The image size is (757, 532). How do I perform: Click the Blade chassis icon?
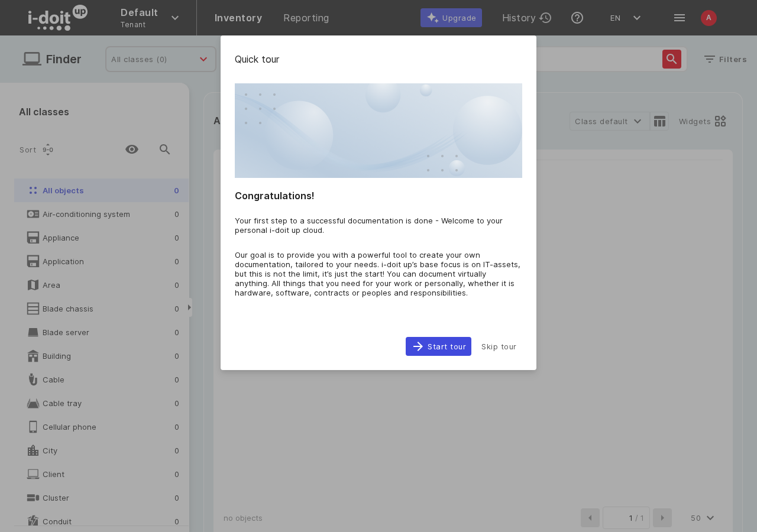[x=33, y=309]
